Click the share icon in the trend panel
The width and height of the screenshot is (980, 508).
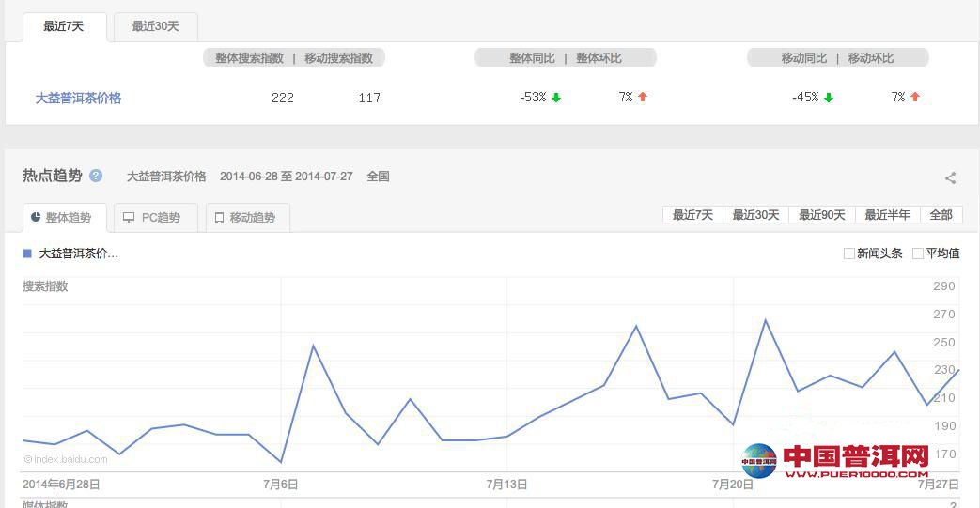pyautogui.click(x=950, y=177)
